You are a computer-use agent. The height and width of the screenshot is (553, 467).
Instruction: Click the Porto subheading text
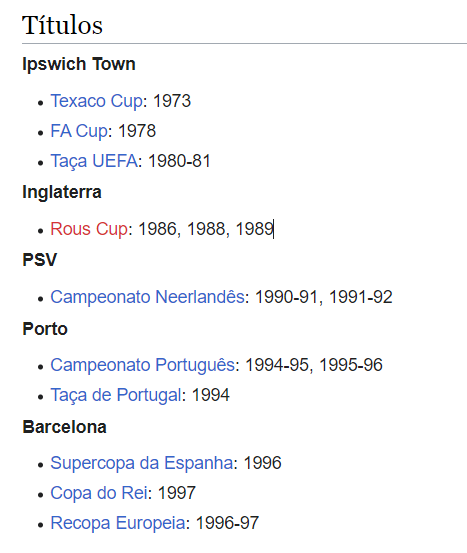45,329
